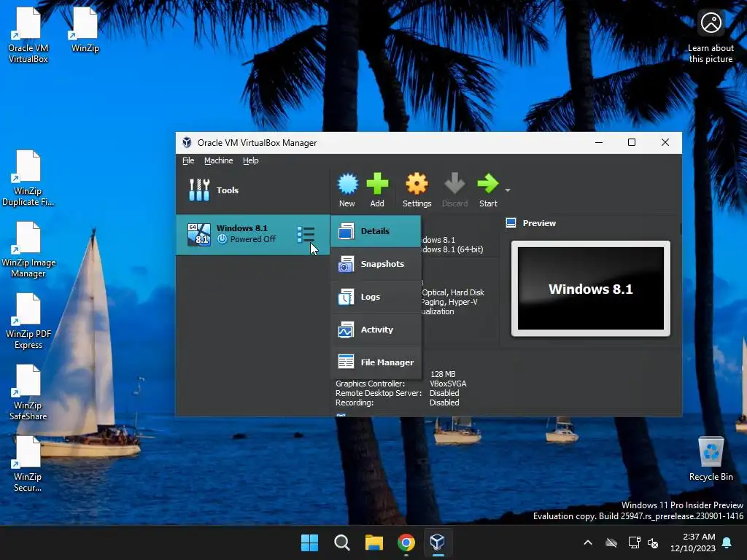Click the OneDrive cloud tray icon

[x=611, y=542]
